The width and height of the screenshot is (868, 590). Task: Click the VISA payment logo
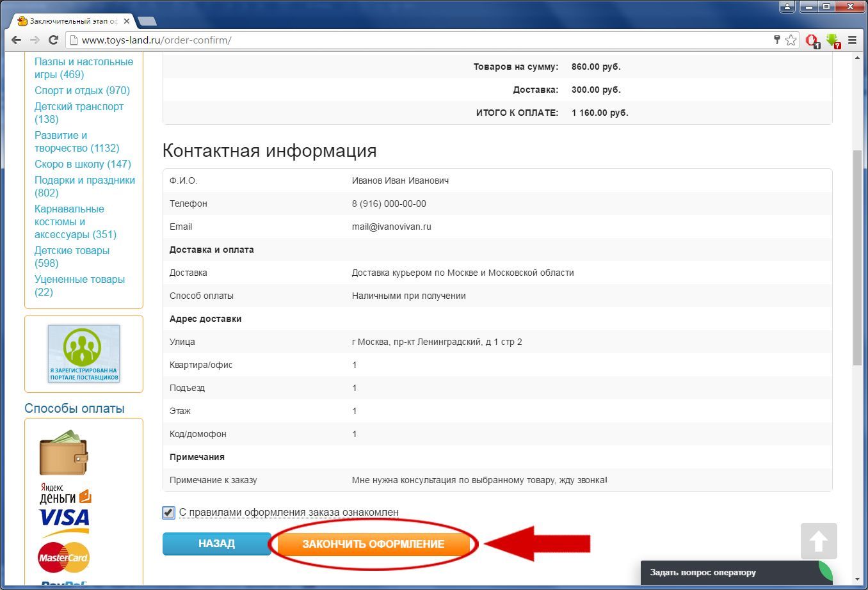(65, 522)
